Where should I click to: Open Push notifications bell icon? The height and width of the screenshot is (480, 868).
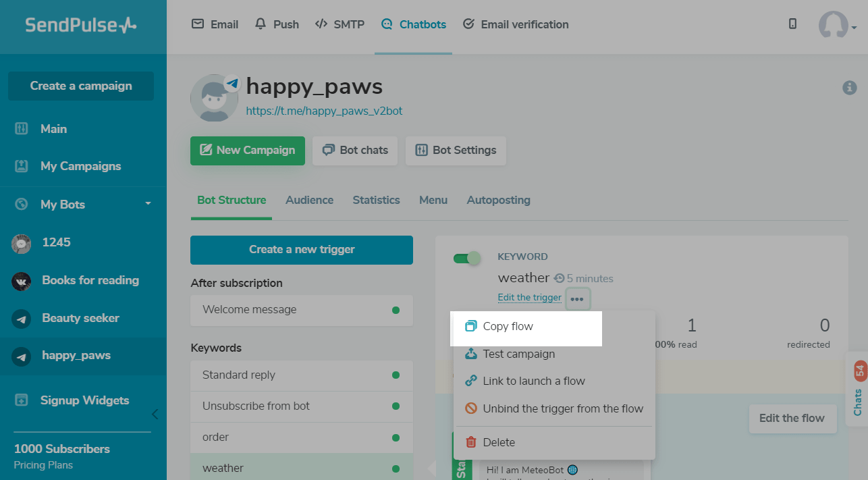261,24
